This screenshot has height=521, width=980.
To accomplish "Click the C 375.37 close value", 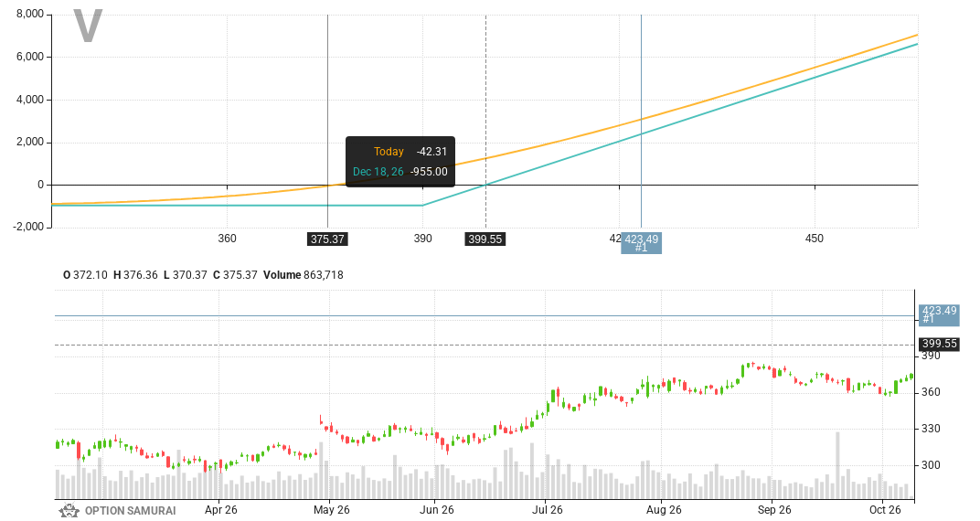I will tap(235, 275).
